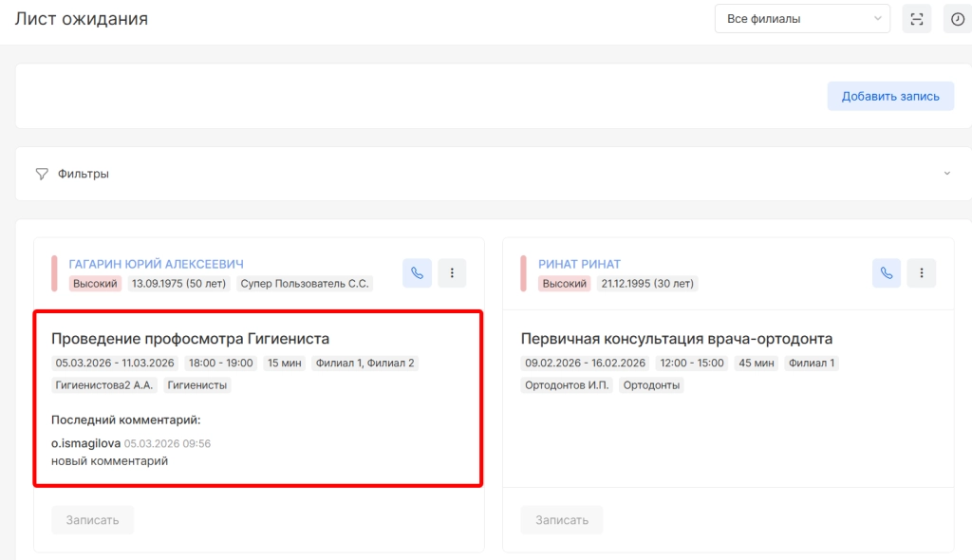Image resolution: width=972 pixels, height=560 pixels.
Task: Click the scan icon in top bar
Action: coord(917,19)
